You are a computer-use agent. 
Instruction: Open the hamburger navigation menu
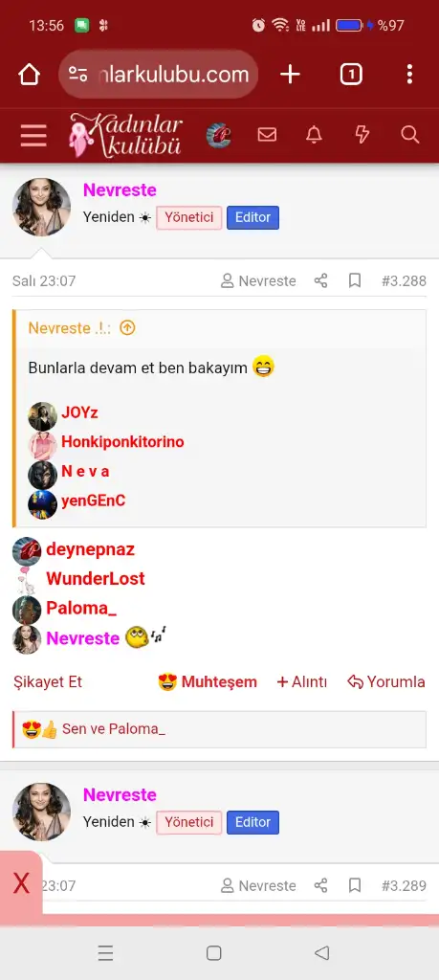(33, 135)
